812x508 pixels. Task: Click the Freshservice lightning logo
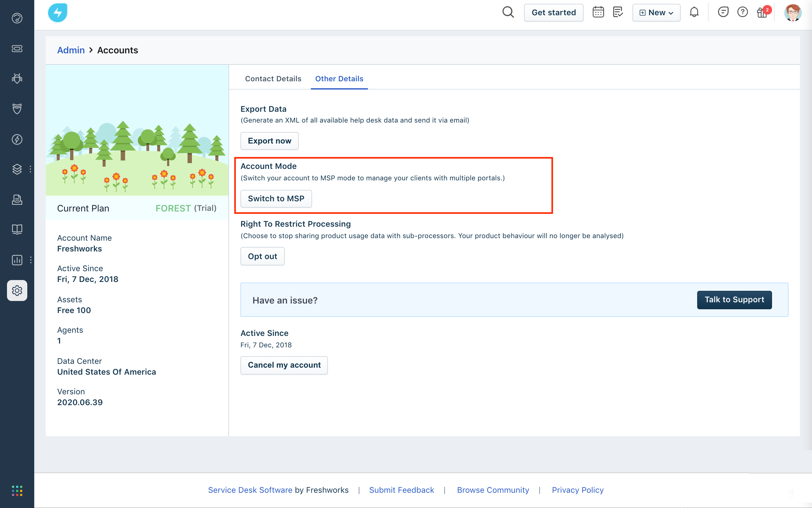pyautogui.click(x=58, y=13)
